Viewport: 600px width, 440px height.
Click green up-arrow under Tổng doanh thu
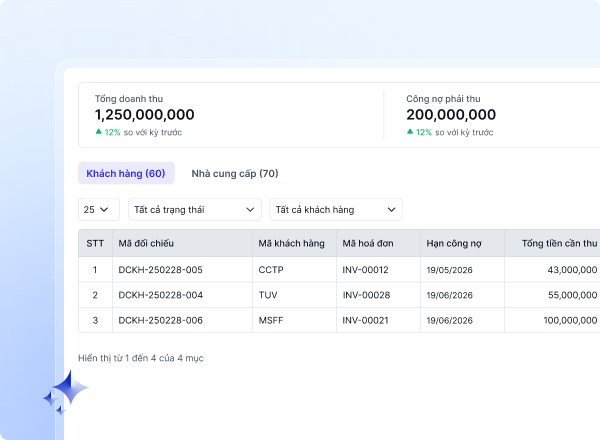click(x=98, y=132)
